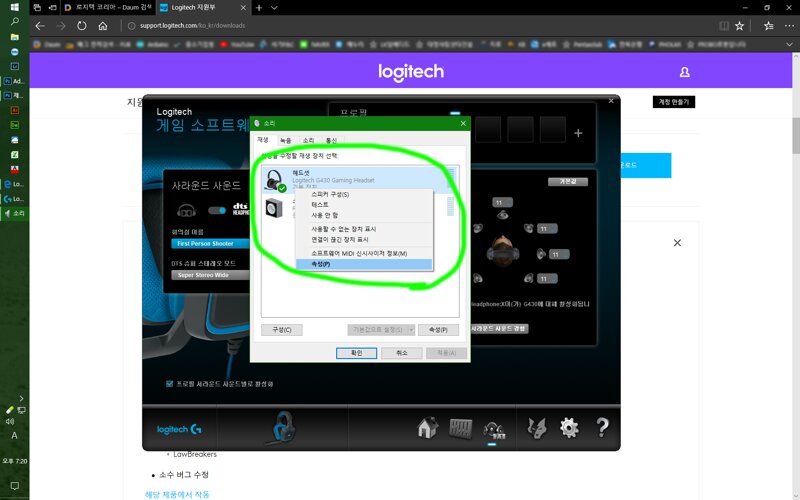Add a new profile with the plus icon

click(578, 133)
